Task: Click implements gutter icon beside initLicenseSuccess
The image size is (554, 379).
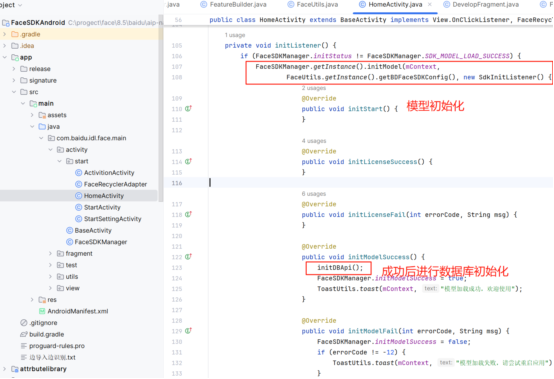Action: click(188, 161)
